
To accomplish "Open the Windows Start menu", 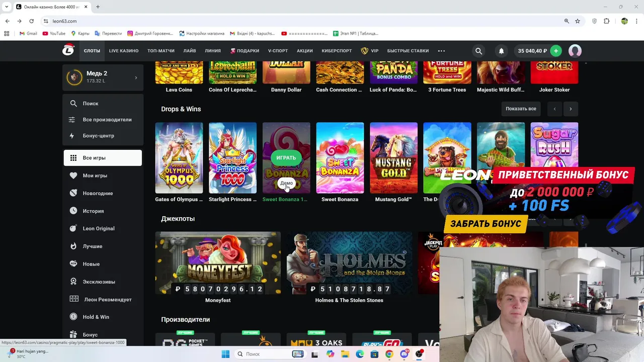I will click(225, 354).
